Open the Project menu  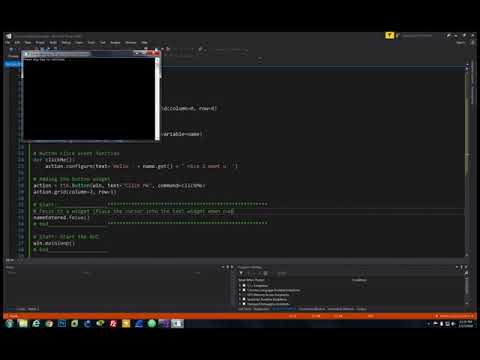click(40, 43)
